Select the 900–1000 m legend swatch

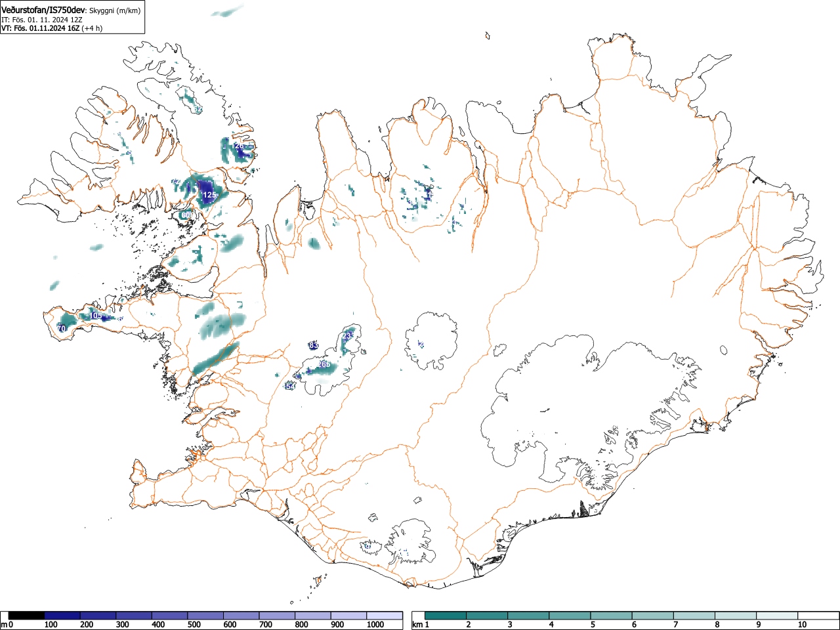pos(348,616)
